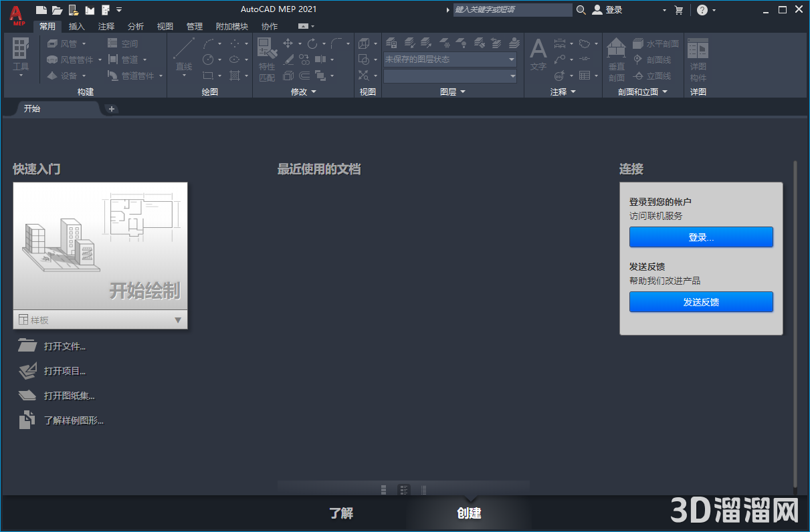Select the 空间 (Space) tool
810x532 pixels.
coord(122,43)
